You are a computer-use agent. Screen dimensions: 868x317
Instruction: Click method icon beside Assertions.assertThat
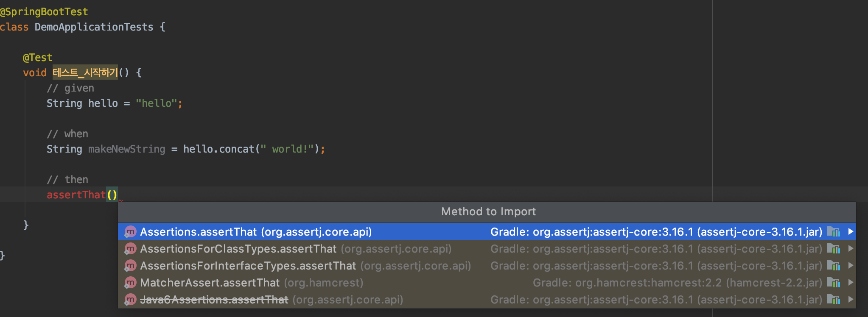pos(130,232)
